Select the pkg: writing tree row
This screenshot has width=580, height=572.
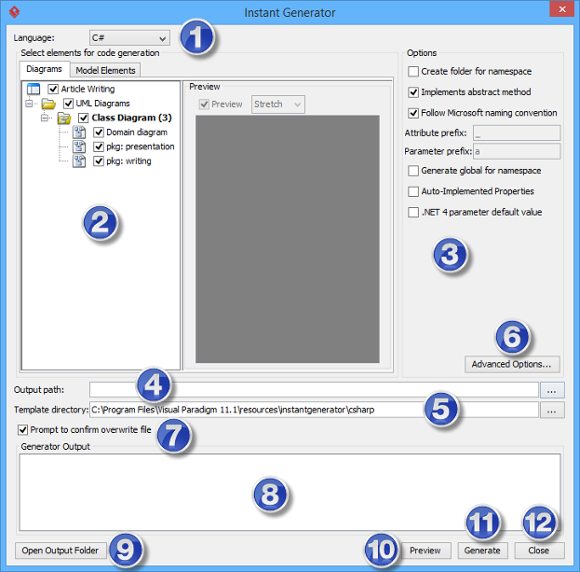point(129,161)
